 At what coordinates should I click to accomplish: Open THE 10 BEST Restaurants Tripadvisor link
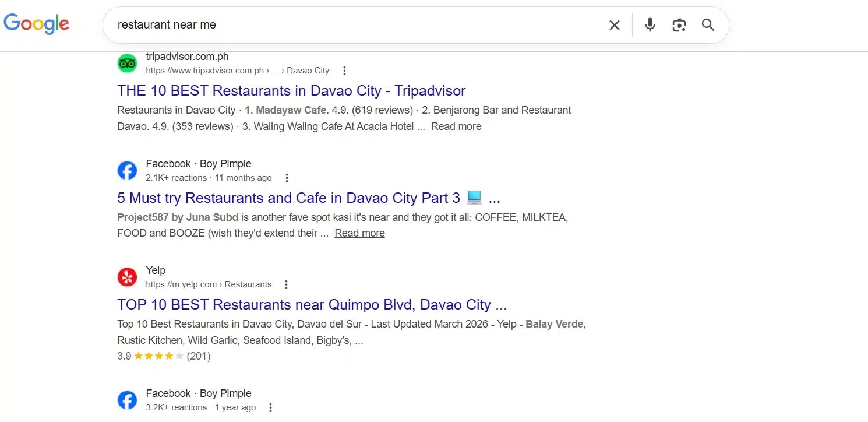click(291, 91)
